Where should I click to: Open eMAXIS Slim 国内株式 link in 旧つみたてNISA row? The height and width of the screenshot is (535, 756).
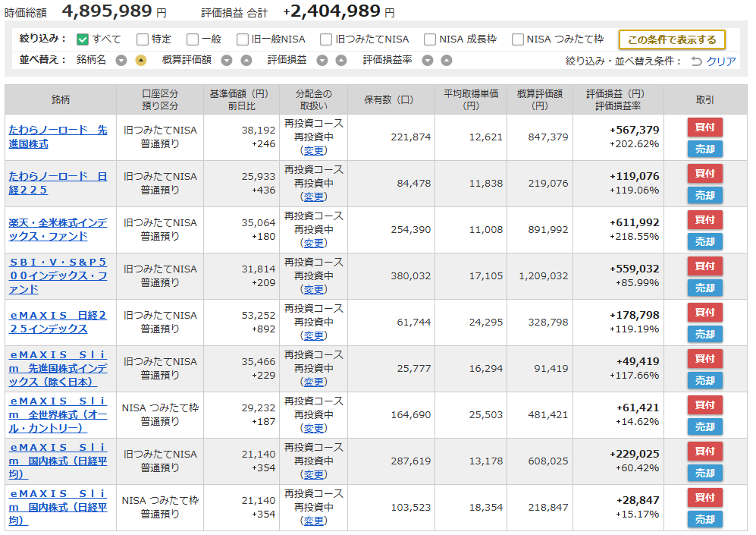tap(58, 461)
